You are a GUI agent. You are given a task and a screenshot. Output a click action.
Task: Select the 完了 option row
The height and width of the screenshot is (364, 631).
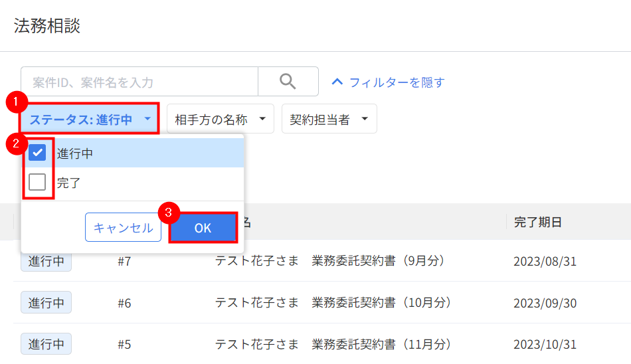pyautogui.click(x=133, y=183)
